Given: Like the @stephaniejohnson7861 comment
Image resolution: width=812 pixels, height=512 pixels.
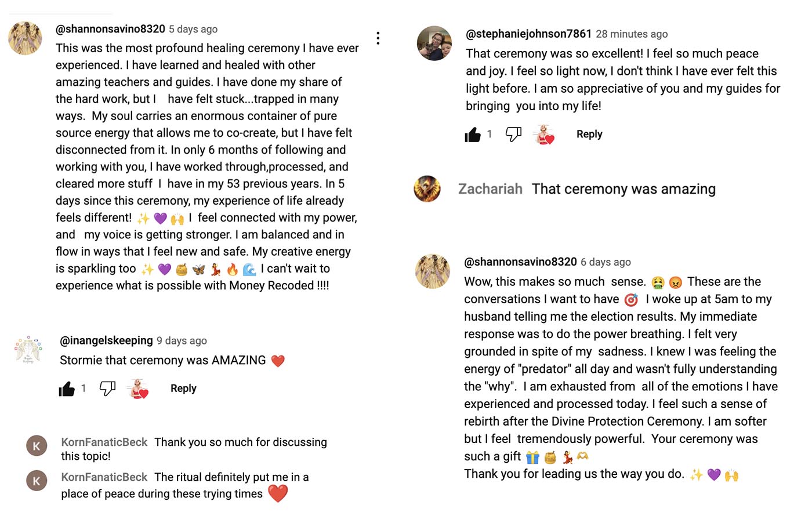Looking at the screenshot, I should tap(473, 135).
